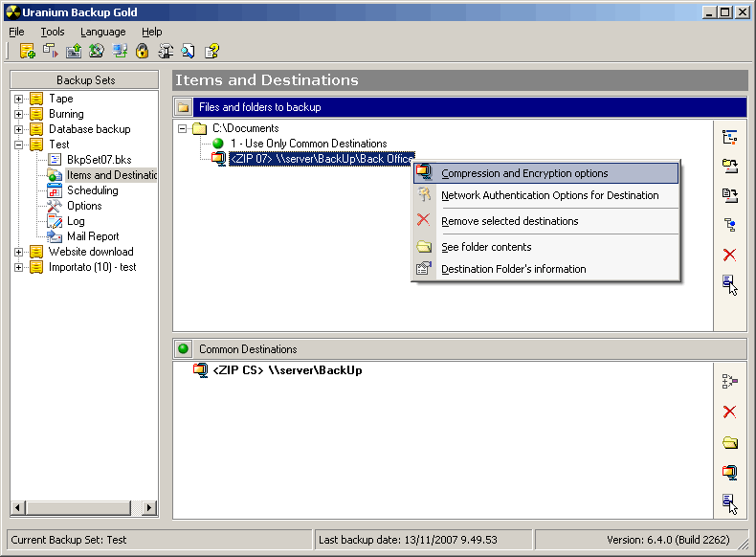
Task: Click the tree horizontal scrollbar thumb
Action: click(x=78, y=507)
